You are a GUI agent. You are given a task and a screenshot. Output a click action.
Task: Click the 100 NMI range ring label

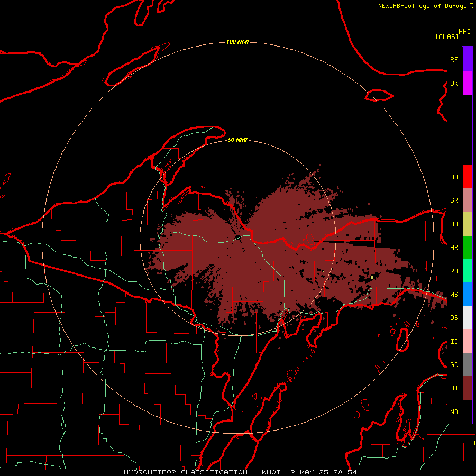click(237, 42)
